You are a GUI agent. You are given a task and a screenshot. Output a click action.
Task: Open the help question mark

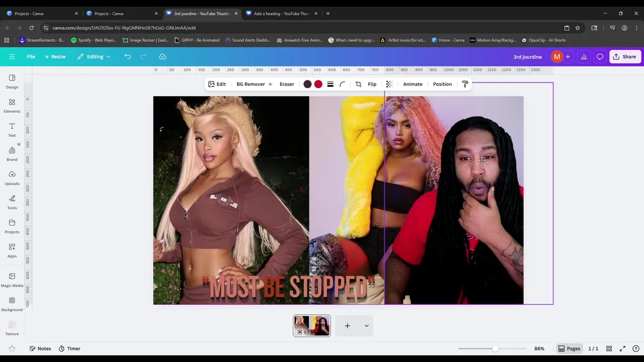coord(636,348)
